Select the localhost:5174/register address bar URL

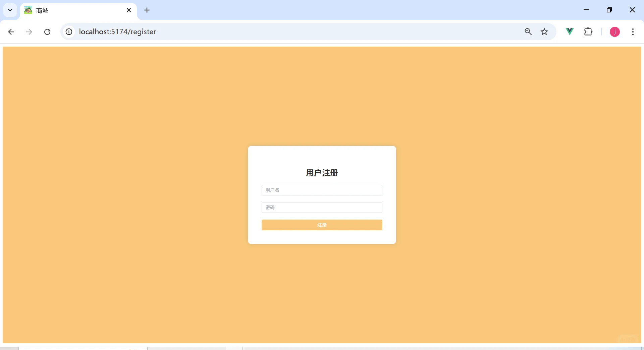tap(118, 32)
